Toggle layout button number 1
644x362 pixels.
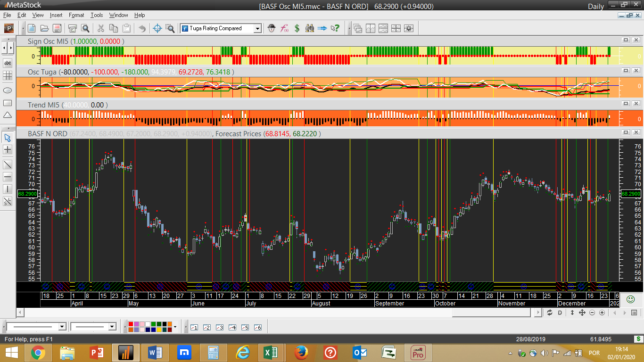[194, 327]
